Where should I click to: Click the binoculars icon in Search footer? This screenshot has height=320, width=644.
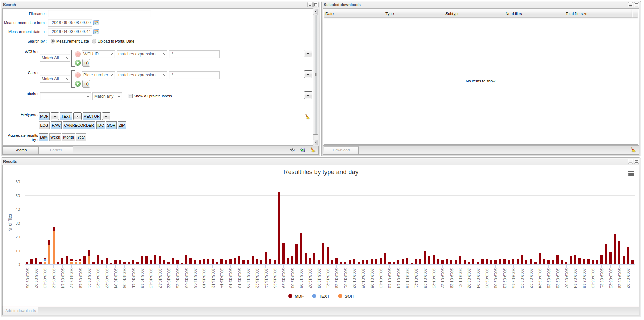click(x=293, y=150)
